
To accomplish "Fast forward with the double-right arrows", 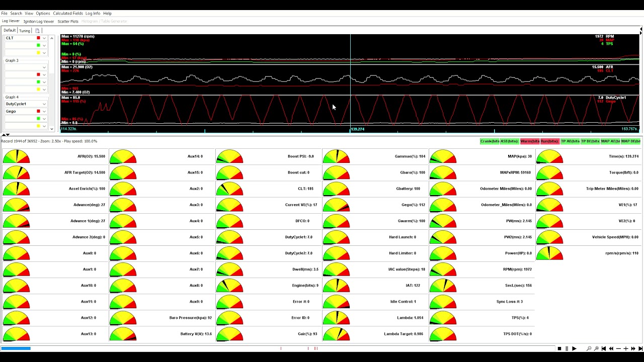I will coord(633,348).
